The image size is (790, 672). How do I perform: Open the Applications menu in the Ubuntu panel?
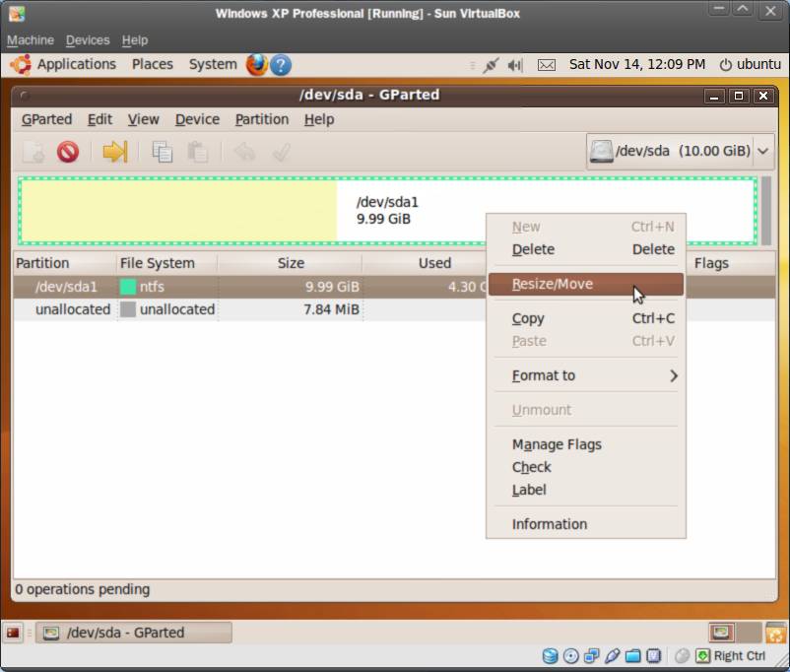(77, 64)
